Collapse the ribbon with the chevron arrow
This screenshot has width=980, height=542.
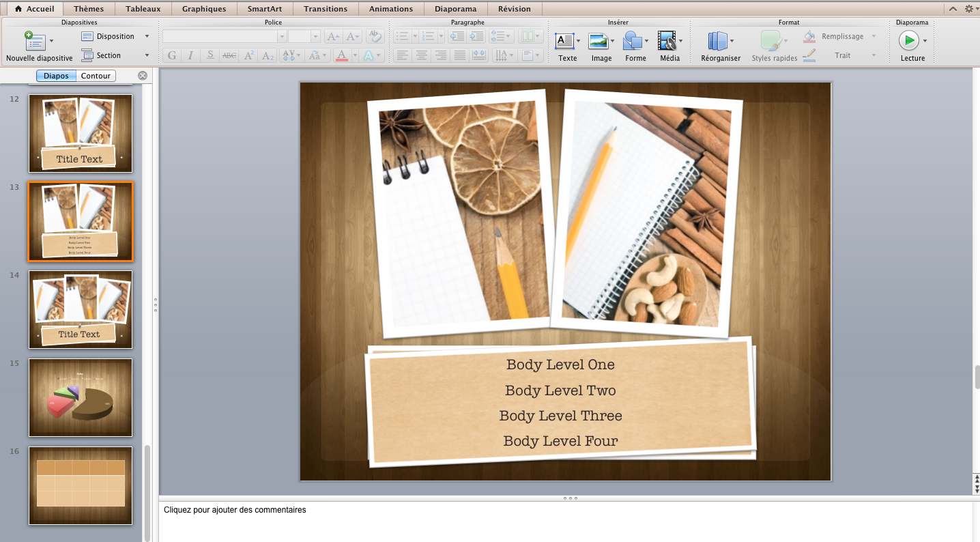coord(953,9)
